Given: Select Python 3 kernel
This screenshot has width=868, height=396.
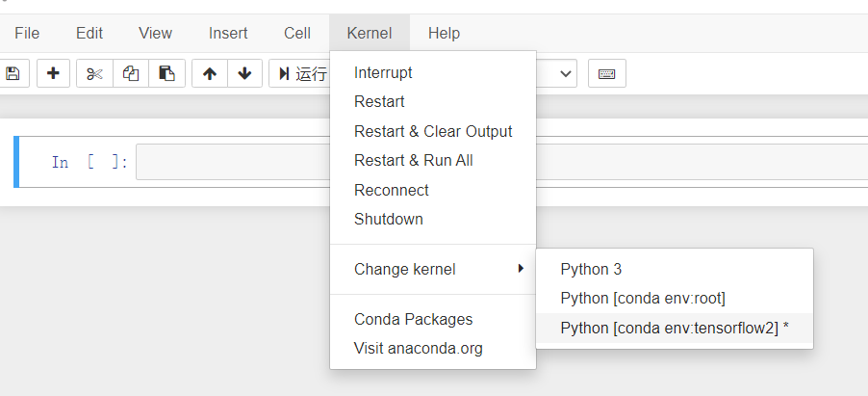Looking at the screenshot, I should pos(591,269).
